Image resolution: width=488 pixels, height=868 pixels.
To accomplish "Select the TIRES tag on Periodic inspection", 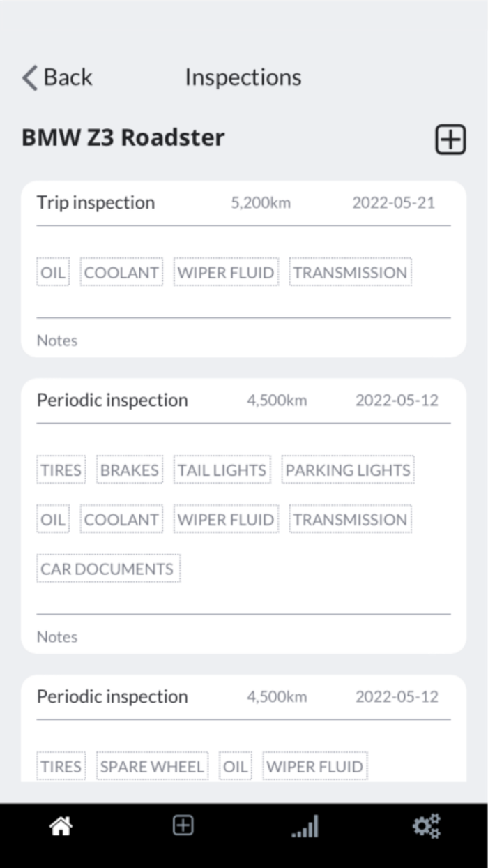I will [x=61, y=470].
